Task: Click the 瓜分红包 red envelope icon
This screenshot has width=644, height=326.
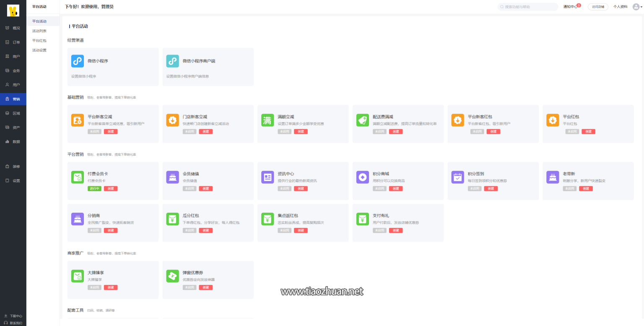Action: pos(172,219)
